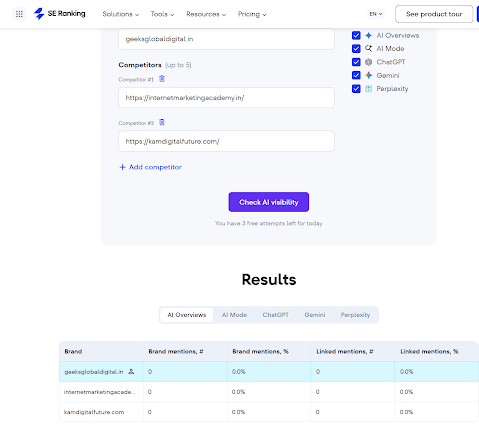479x437 pixels.
Task: Expand the Solutions menu
Action: 121,14
